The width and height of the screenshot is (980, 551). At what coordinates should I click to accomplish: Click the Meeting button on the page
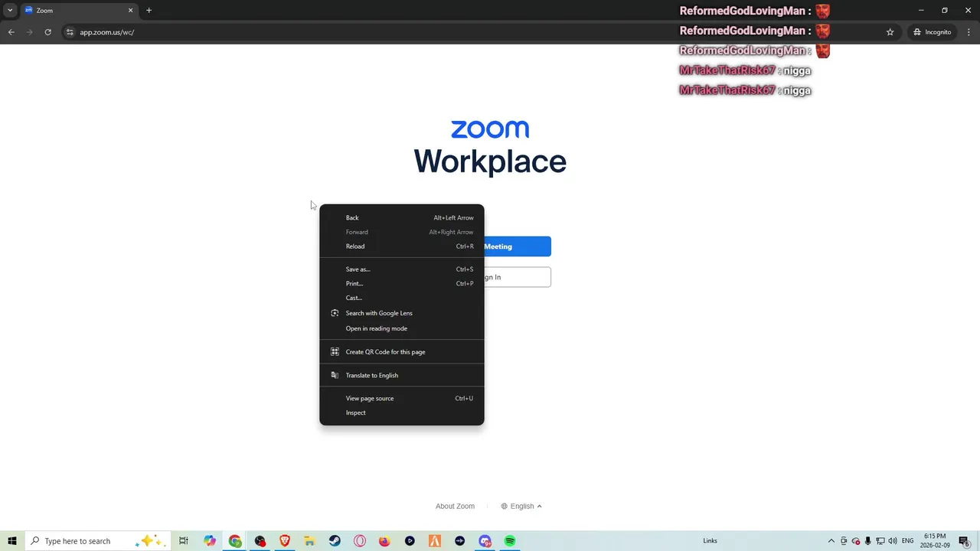(517, 246)
